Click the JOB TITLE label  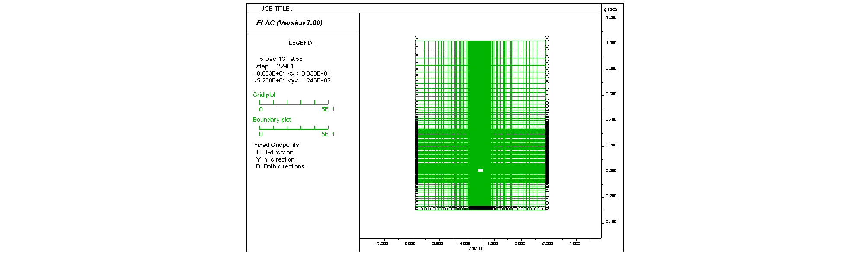(x=277, y=9)
